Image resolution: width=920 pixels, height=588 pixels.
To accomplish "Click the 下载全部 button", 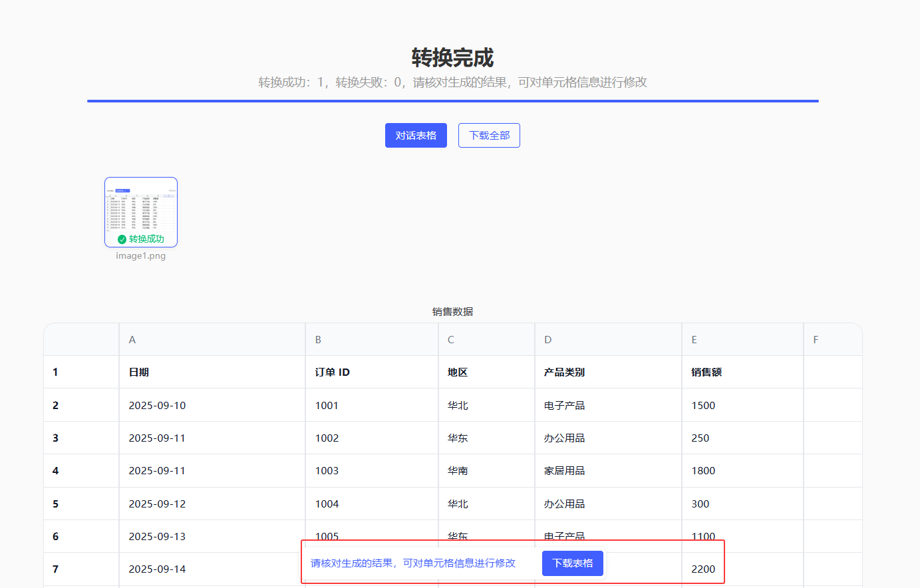I will 489,136.
